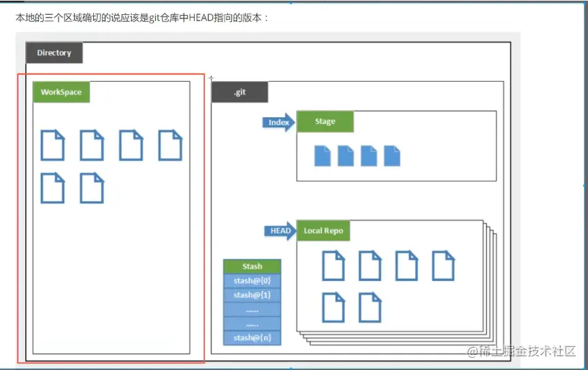Click the last file icon in Local Repo top row
This screenshot has height=370, width=588.
click(443, 266)
